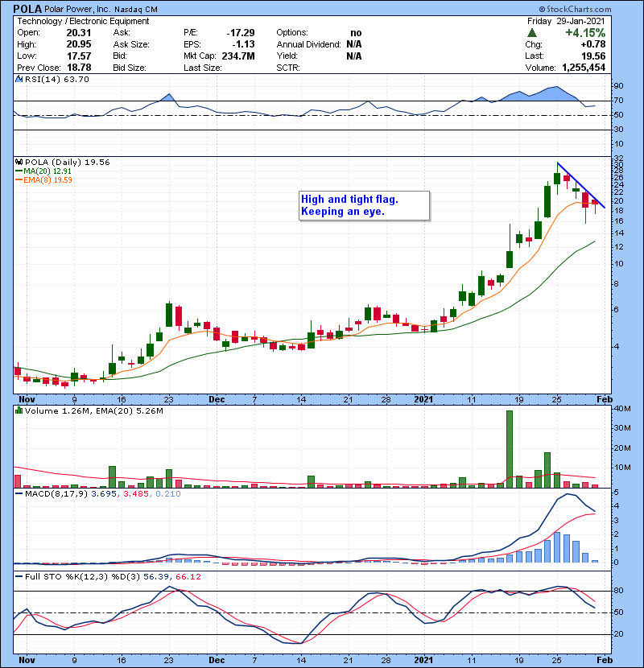Click the candlestick icon beside POLA (Daily)

tap(19, 162)
